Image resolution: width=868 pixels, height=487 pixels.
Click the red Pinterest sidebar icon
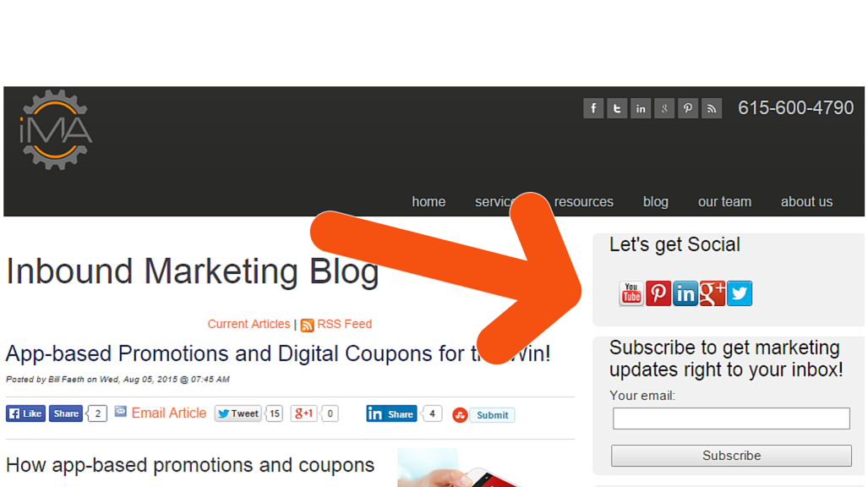coord(658,293)
